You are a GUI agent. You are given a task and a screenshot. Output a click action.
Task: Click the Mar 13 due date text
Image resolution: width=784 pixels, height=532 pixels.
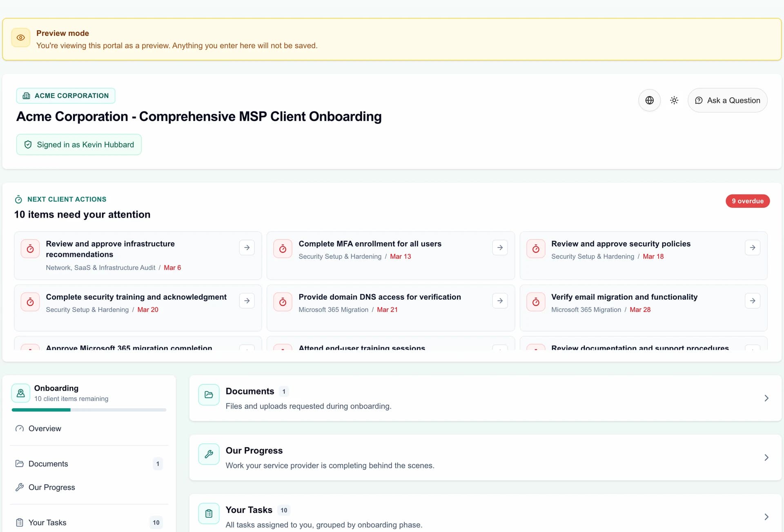click(x=400, y=256)
